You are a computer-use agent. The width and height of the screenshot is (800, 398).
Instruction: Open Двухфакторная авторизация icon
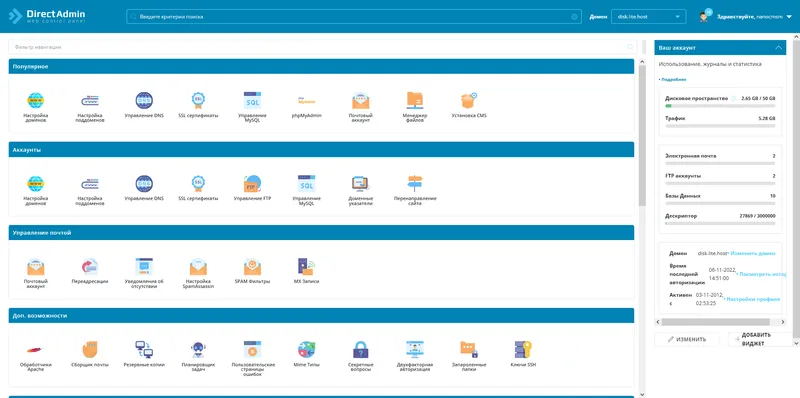click(415, 350)
